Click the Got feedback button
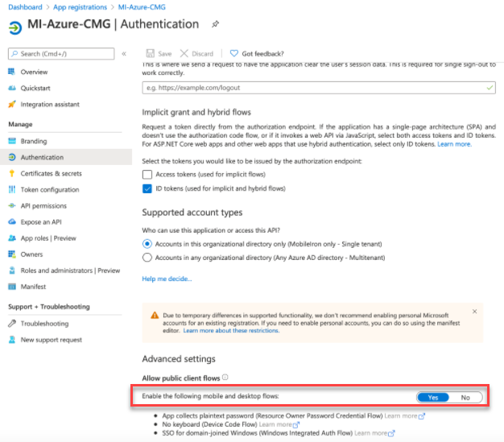Viewport: 504px width, 442px height. (x=257, y=53)
